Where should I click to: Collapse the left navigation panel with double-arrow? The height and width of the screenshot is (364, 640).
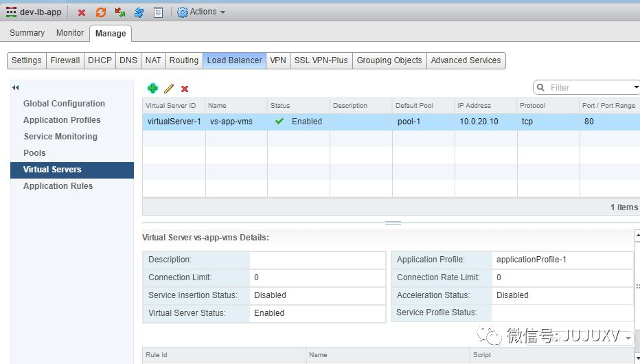pos(16,87)
